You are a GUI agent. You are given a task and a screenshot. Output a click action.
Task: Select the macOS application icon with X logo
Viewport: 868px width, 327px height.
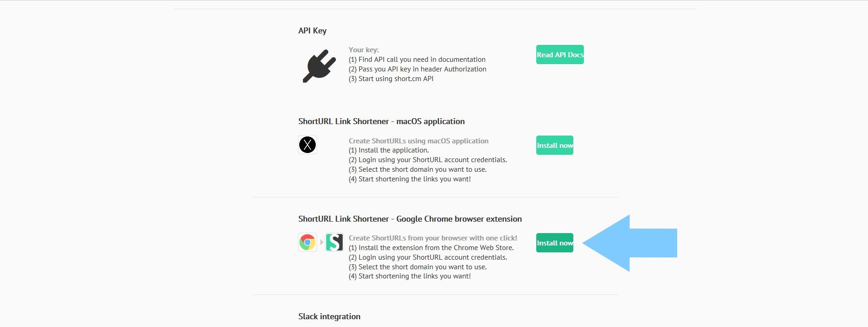(x=307, y=145)
